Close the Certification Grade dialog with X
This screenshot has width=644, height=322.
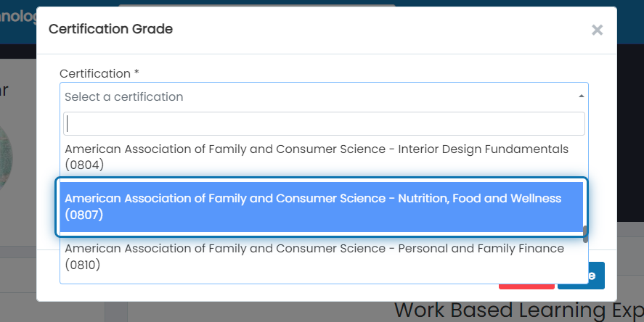click(597, 30)
